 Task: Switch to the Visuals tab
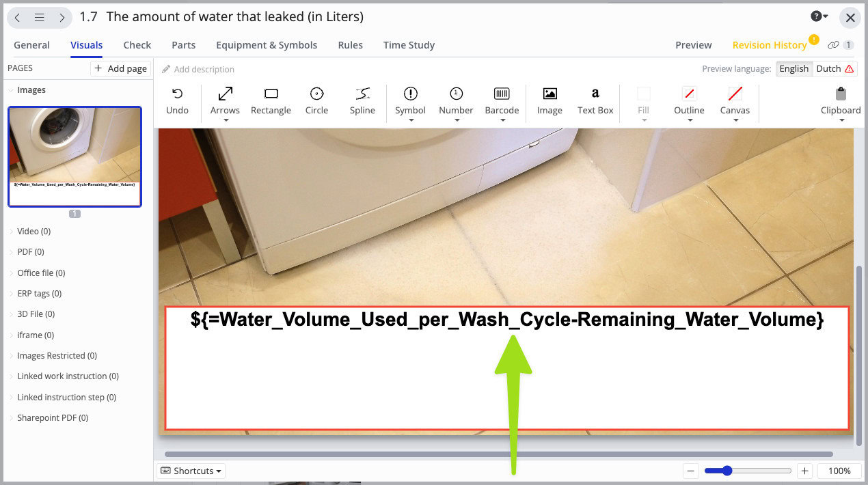[x=86, y=44]
